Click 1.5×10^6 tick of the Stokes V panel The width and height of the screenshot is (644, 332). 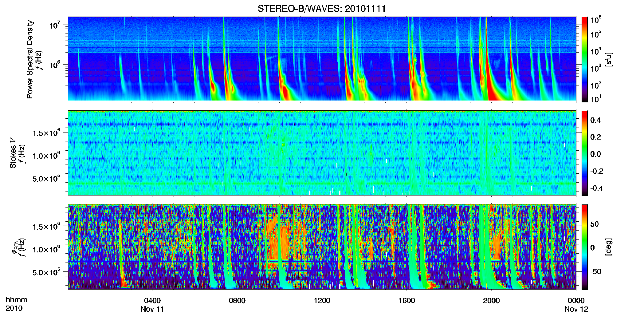(46, 133)
